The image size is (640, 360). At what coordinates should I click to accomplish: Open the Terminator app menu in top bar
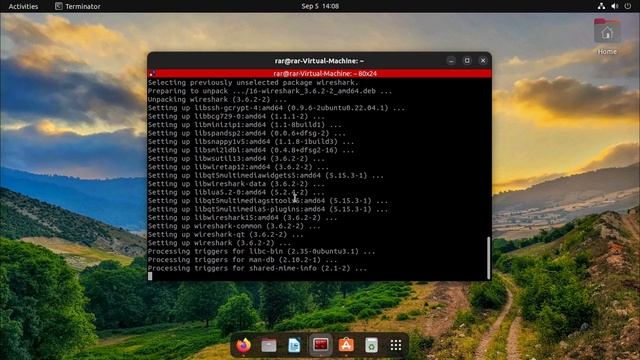(x=78, y=6)
